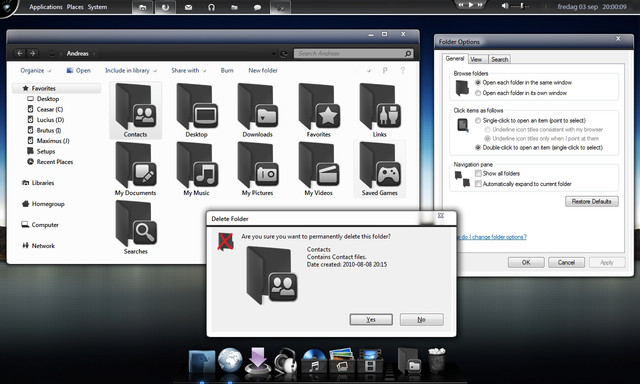Click the Restore Defaults button
This screenshot has height=384, width=640.
pos(591,201)
